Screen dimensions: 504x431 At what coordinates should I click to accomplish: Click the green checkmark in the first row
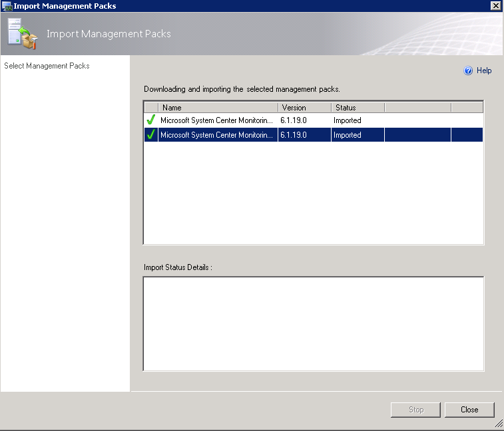click(x=150, y=120)
